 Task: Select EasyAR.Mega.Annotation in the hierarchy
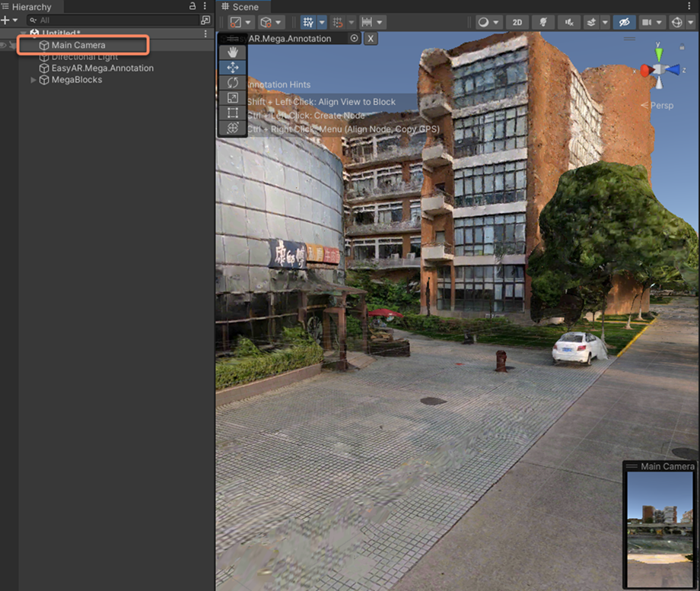click(x=102, y=68)
